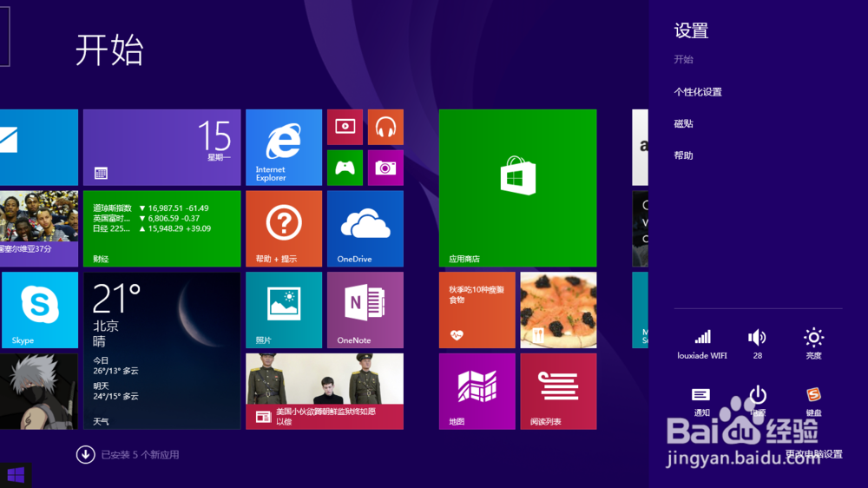Open the volume control showing 28
The image size is (868, 488).
tap(757, 344)
